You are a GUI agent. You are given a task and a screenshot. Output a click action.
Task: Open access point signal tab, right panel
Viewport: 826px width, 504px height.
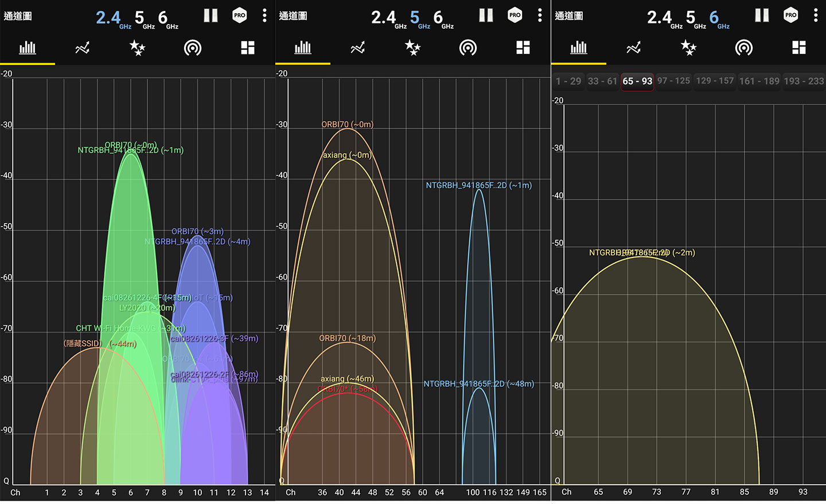click(744, 48)
